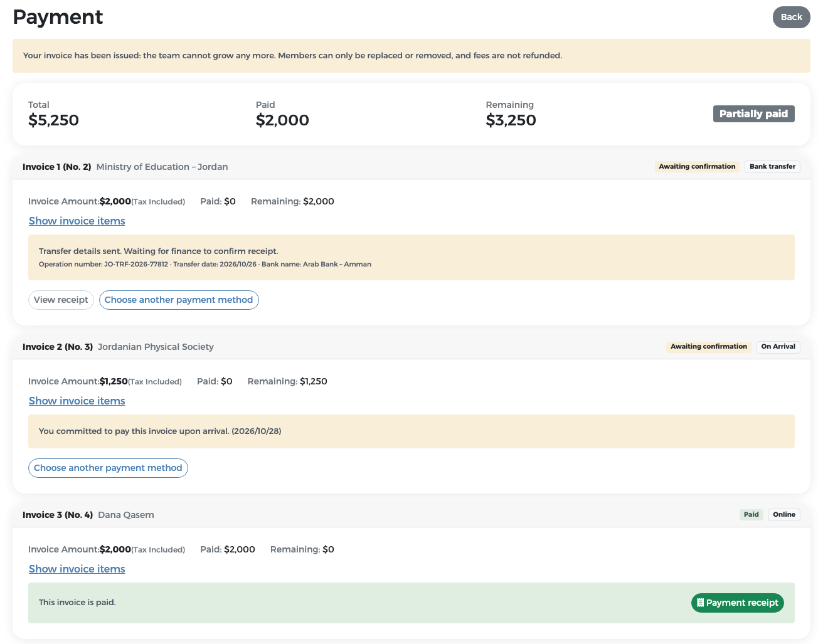Click the Partially paid status badge
The width and height of the screenshot is (823, 644).
(x=753, y=113)
